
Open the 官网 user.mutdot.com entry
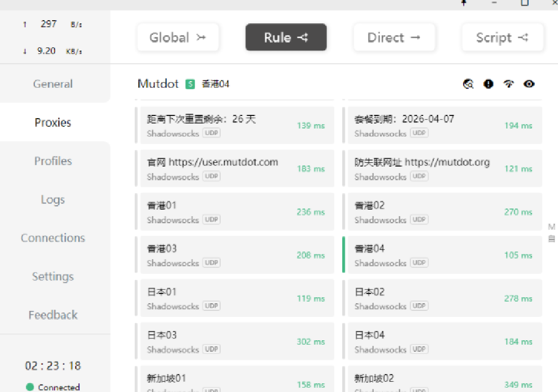(235, 168)
